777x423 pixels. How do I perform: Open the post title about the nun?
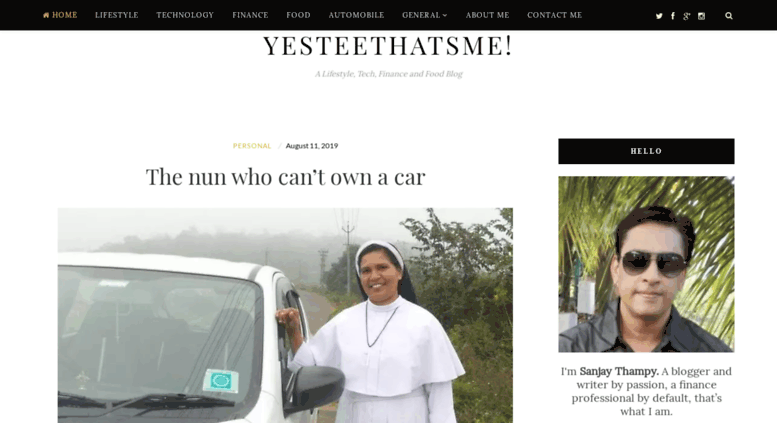[285, 177]
